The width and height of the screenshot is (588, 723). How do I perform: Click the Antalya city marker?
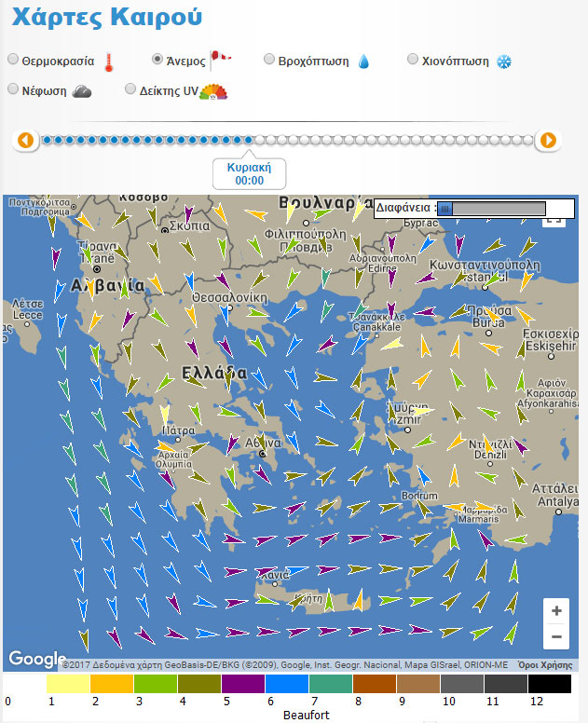558,512
